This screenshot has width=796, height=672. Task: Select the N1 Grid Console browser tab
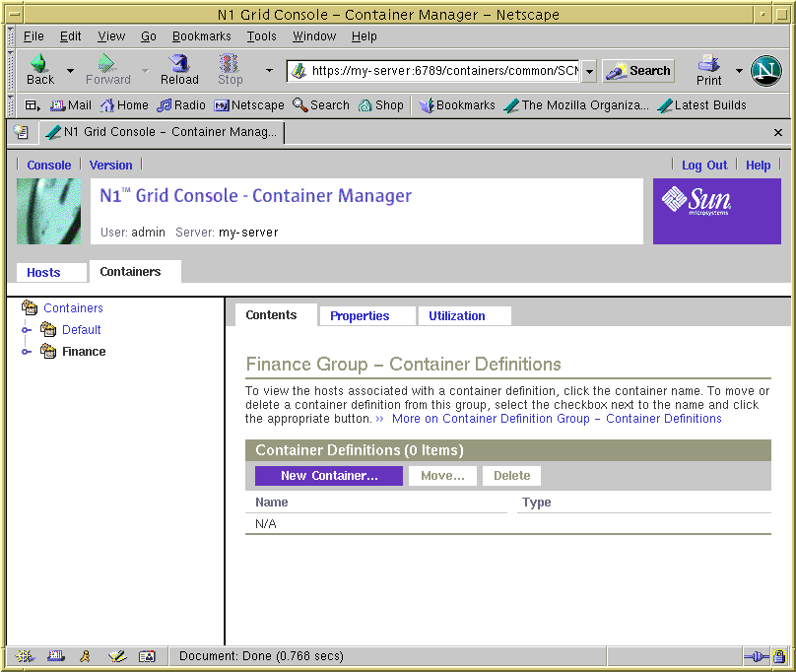click(x=162, y=132)
